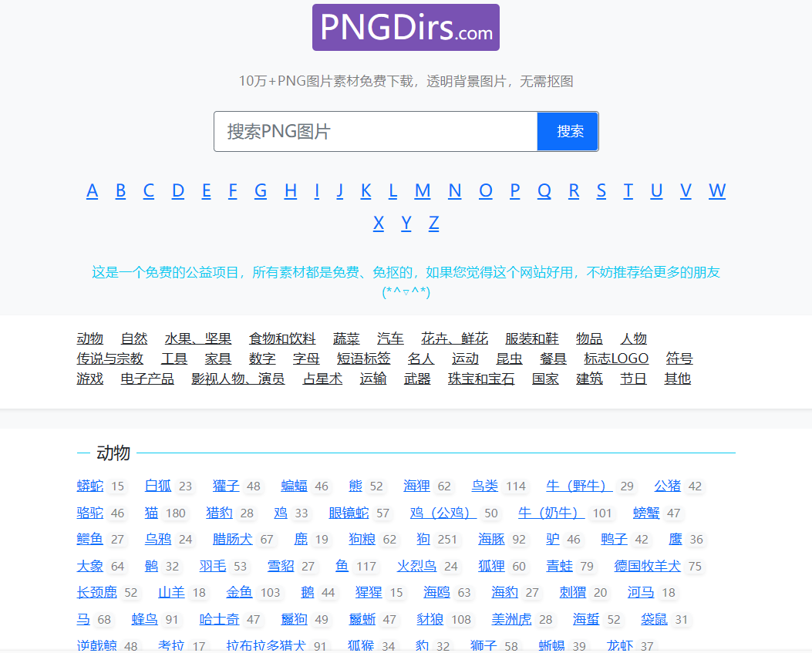Open the 美洲虎 animal link
The width and height of the screenshot is (812, 653).
coord(511,619)
